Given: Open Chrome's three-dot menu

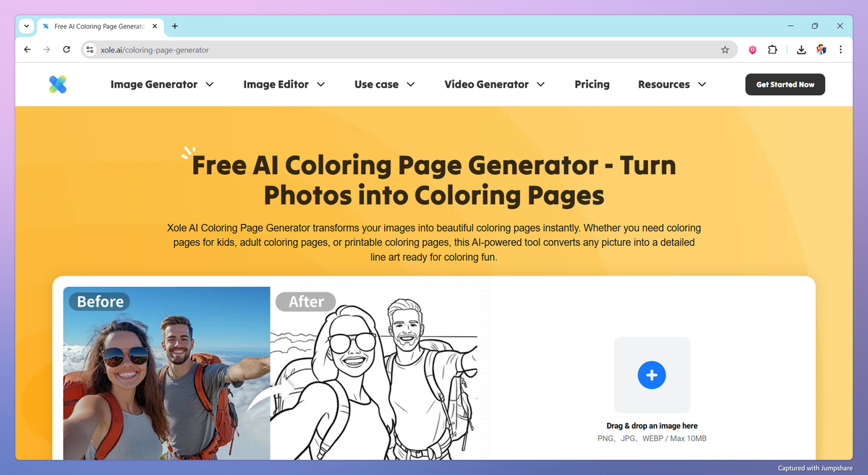Looking at the screenshot, I should 840,49.
